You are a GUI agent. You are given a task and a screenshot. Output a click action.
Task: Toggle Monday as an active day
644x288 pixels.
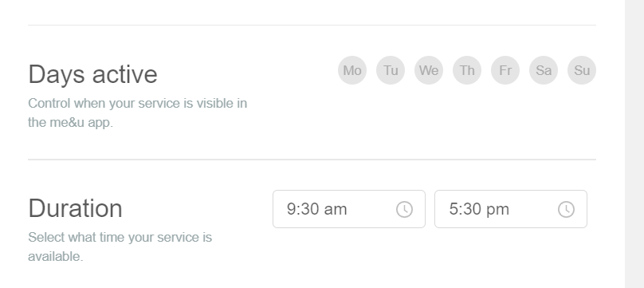(352, 70)
